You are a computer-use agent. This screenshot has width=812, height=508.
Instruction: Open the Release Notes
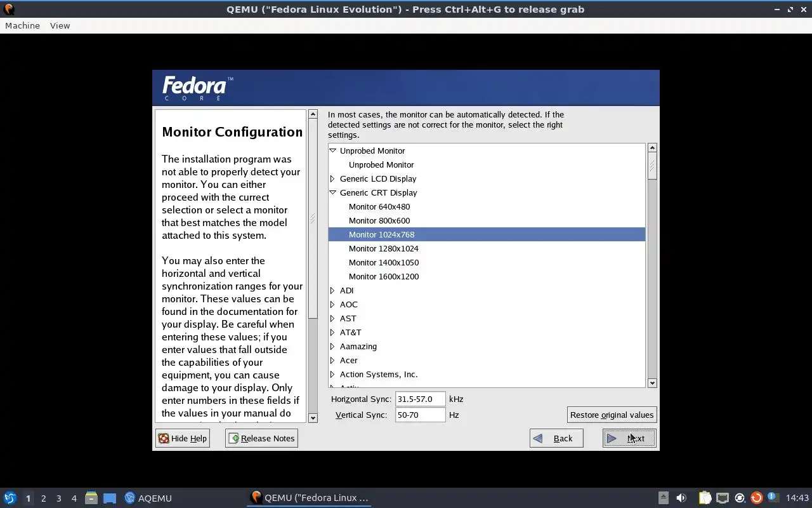[x=261, y=438]
